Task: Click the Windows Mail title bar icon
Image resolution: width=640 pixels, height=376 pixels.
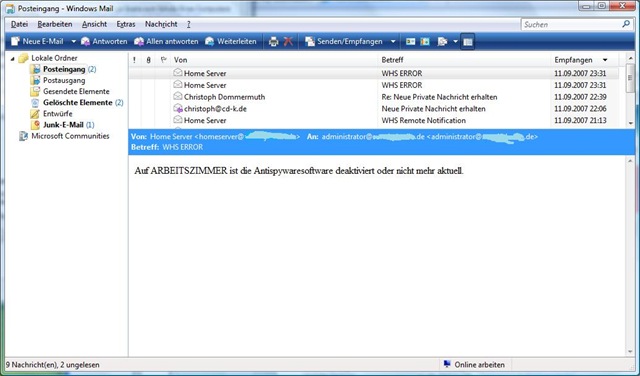Action: pyautogui.click(x=10, y=9)
